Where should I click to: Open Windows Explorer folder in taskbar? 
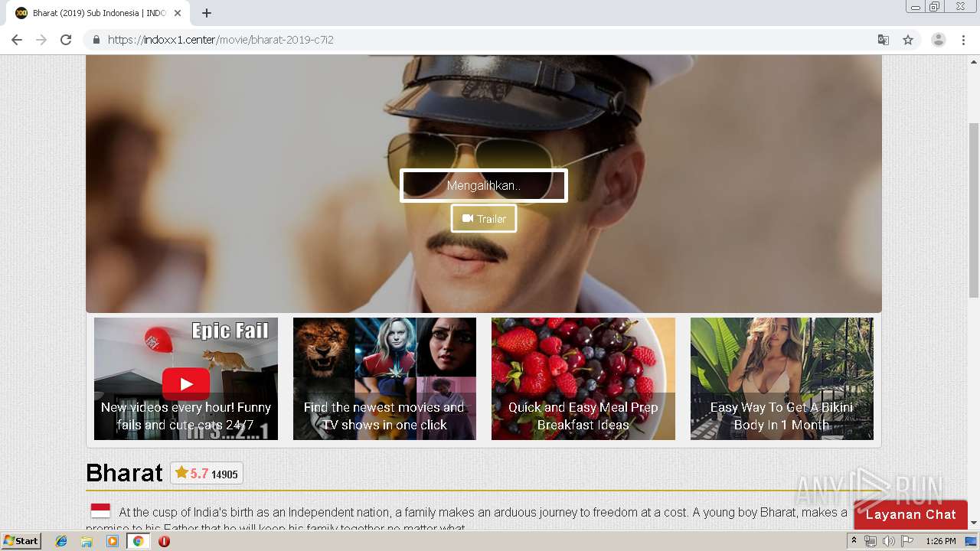click(87, 541)
